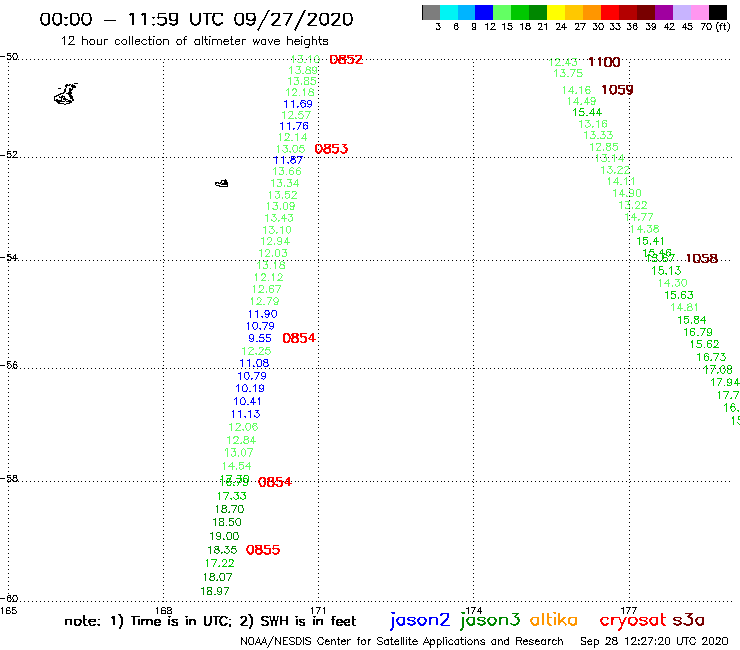The width and height of the screenshot is (740, 650).
Task: Click the 12.67 wave height value
Action: click(267, 289)
